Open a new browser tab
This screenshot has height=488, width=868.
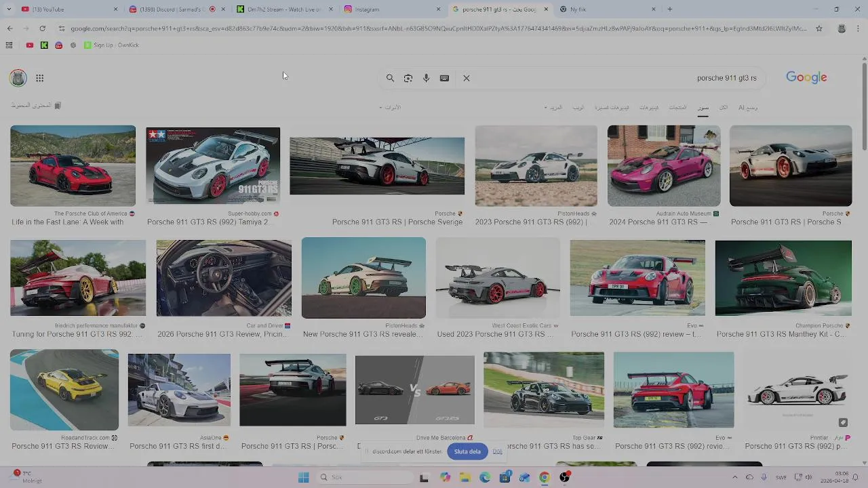pos(670,9)
